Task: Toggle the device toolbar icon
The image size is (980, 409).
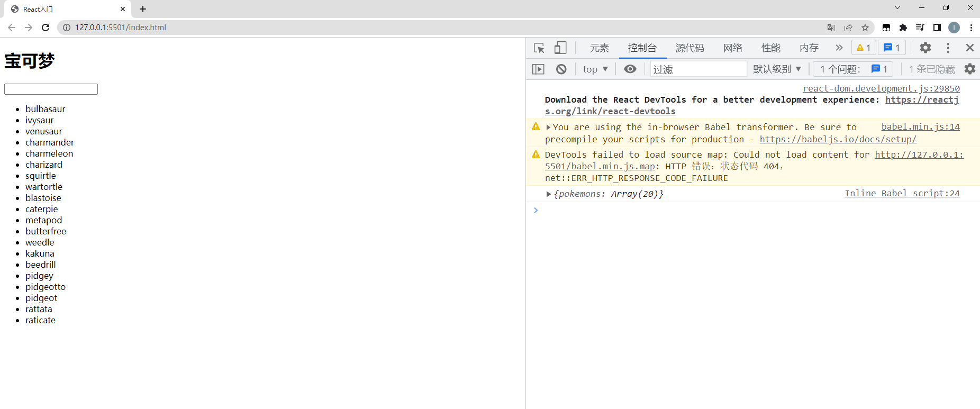Action: (x=560, y=48)
